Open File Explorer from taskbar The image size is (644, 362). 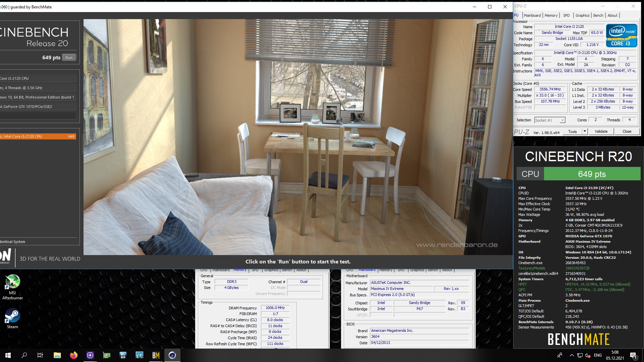[x=57, y=355]
